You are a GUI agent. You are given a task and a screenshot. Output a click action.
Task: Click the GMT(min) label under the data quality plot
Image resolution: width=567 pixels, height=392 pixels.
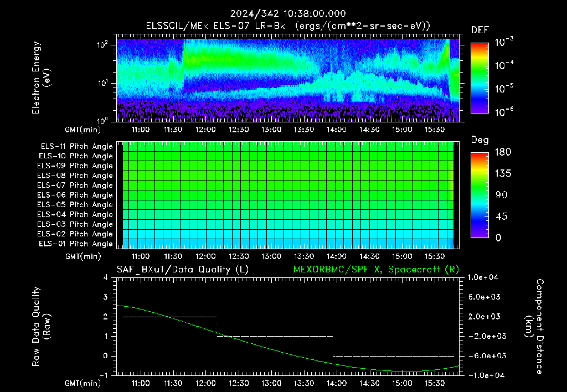point(83,384)
